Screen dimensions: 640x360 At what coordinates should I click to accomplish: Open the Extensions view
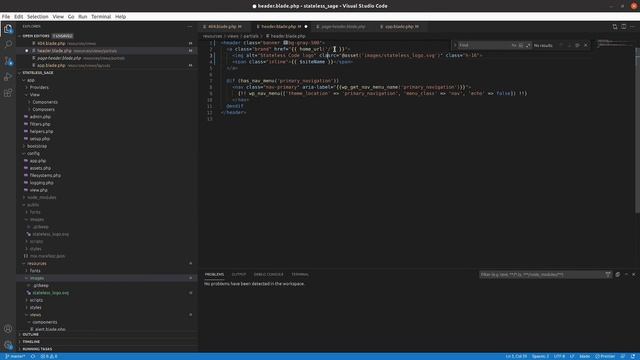8,93
